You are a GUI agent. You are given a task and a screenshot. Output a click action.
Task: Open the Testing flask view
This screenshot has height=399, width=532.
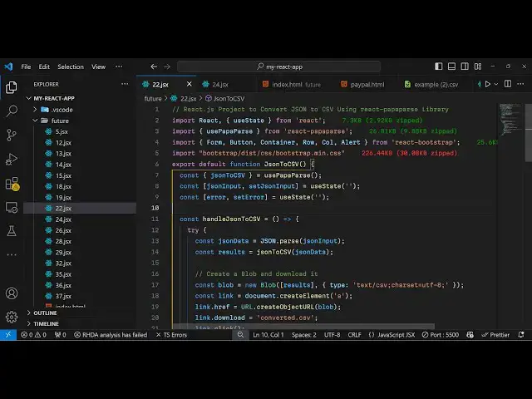pos(12,231)
